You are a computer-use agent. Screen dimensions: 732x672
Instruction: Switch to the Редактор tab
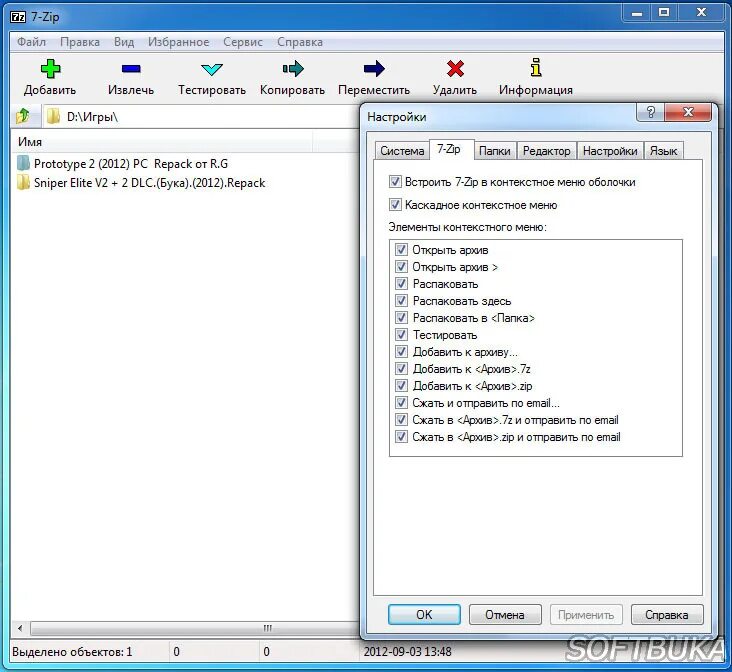547,151
